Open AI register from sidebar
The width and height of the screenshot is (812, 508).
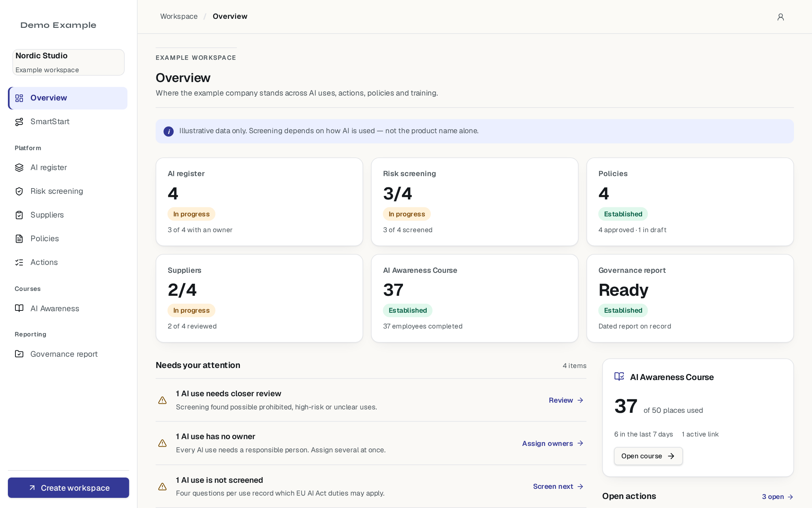68,168
